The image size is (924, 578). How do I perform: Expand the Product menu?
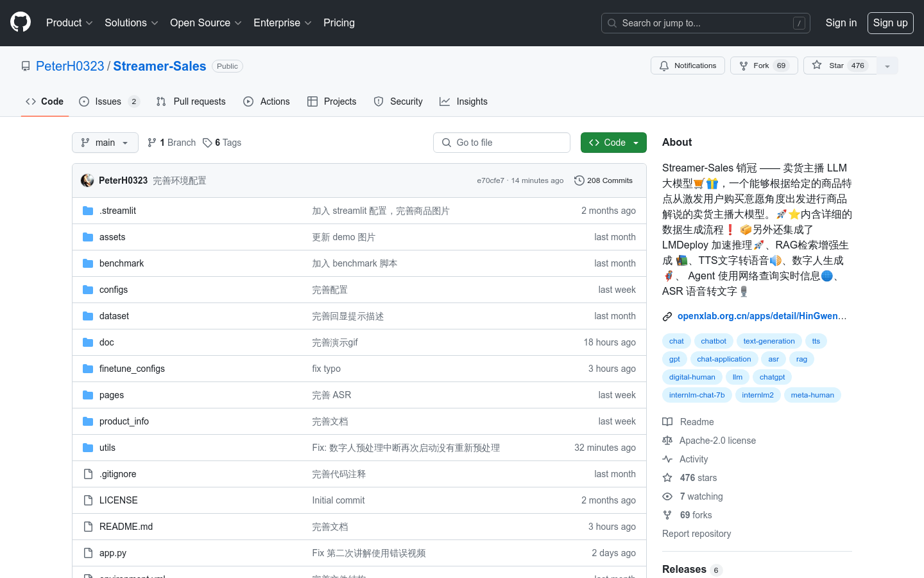(69, 22)
